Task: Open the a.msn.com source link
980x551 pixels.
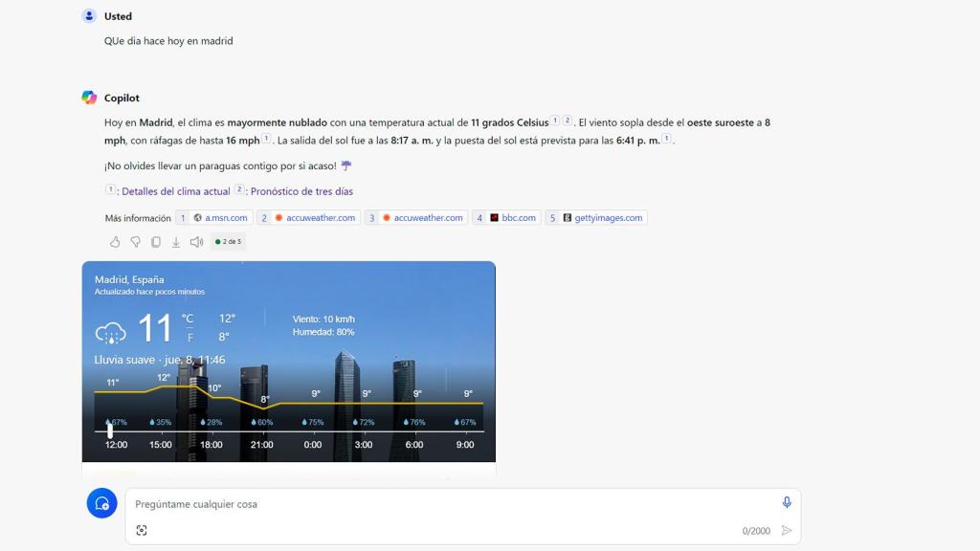Action: (220, 218)
